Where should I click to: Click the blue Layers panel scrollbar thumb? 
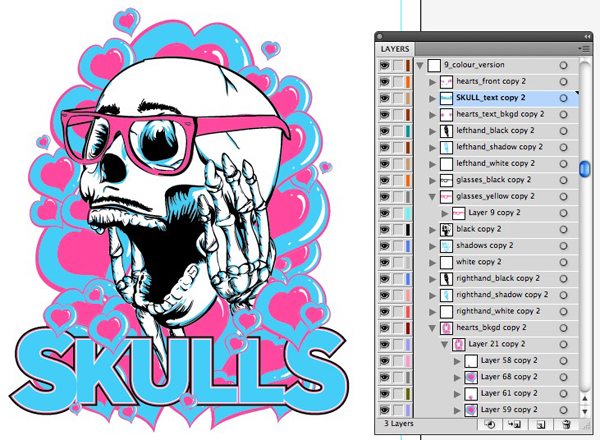click(585, 169)
